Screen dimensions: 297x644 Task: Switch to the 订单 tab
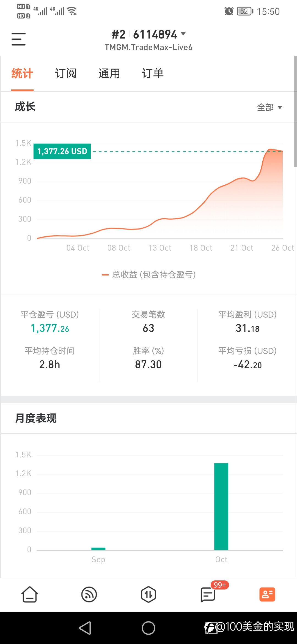pos(153,73)
